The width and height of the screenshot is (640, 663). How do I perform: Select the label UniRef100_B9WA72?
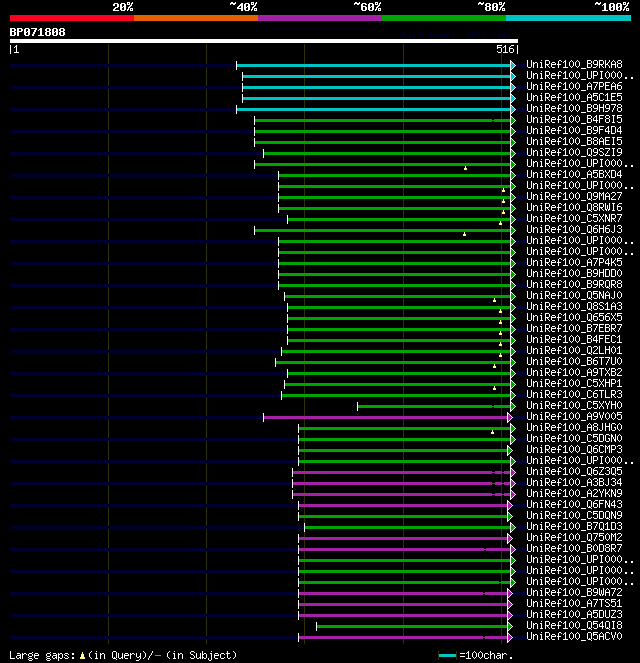pos(574,592)
